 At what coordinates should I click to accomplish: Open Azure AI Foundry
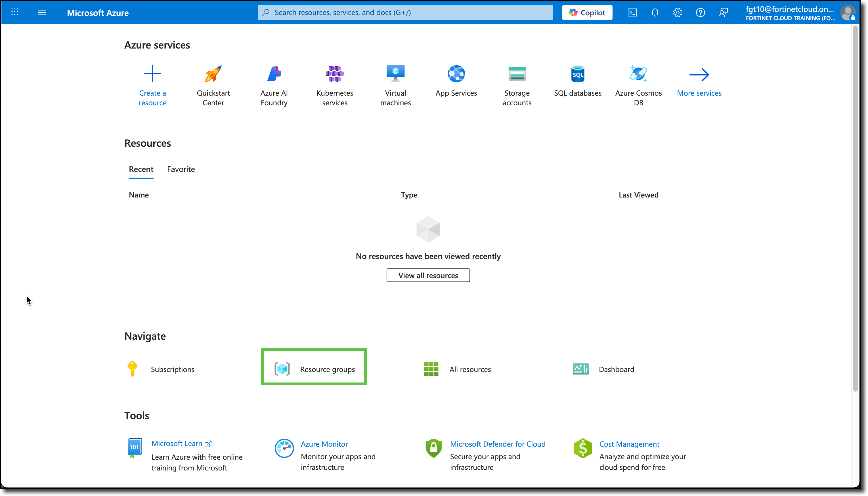click(274, 85)
